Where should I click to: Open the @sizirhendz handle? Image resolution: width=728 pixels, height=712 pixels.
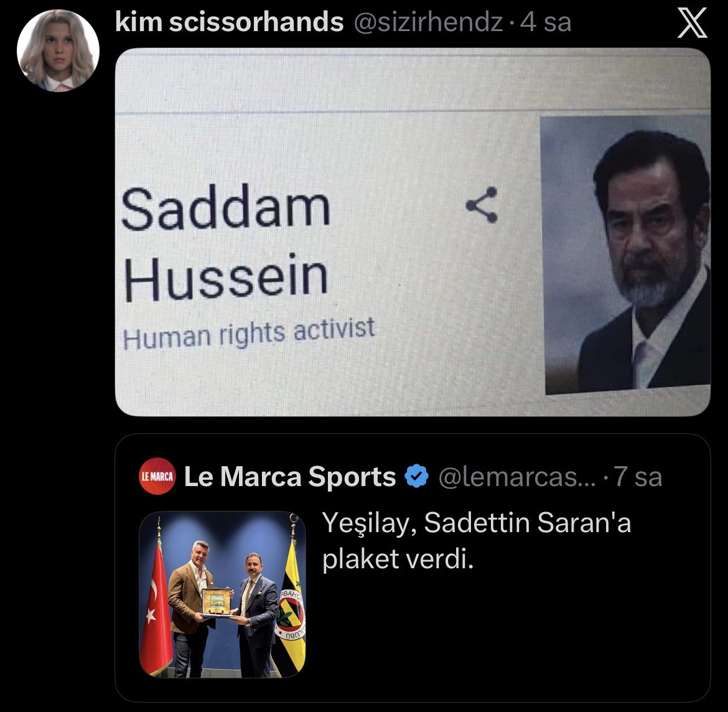pyautogui.click(x=429, y=22)
